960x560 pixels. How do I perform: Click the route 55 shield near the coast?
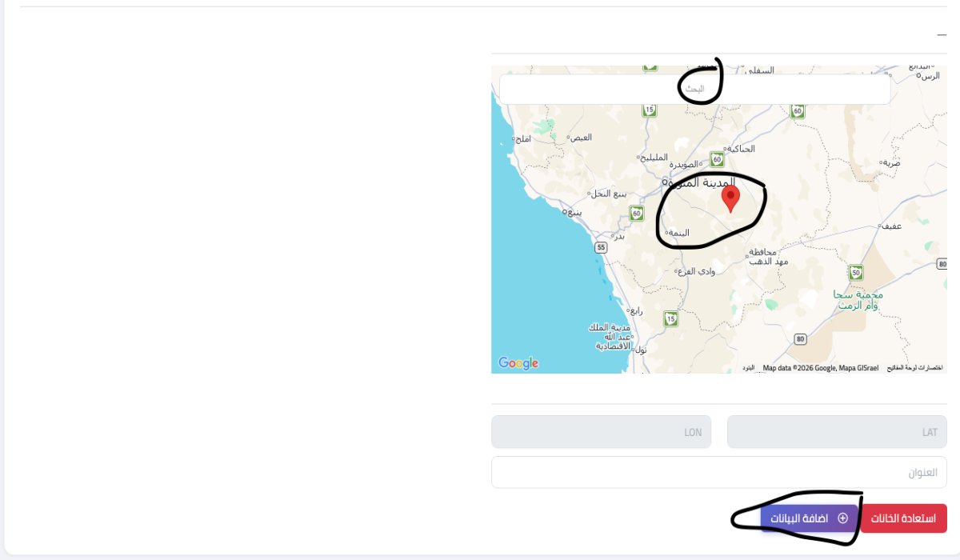(x=601, y=248)
